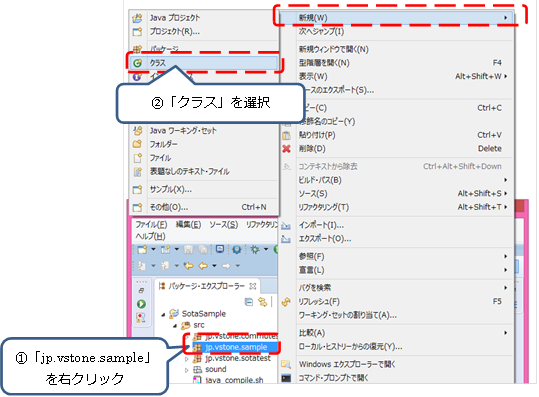Image resolution: width=539 pixels, height=397 pixels.
Task: Click the Java プロジェクト icon in submenu
Action: click(137, 18)
